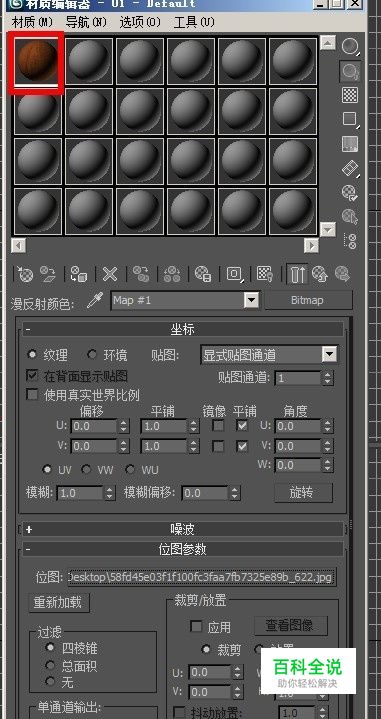
Task: Click Select by Material icon
Action: 350,216
